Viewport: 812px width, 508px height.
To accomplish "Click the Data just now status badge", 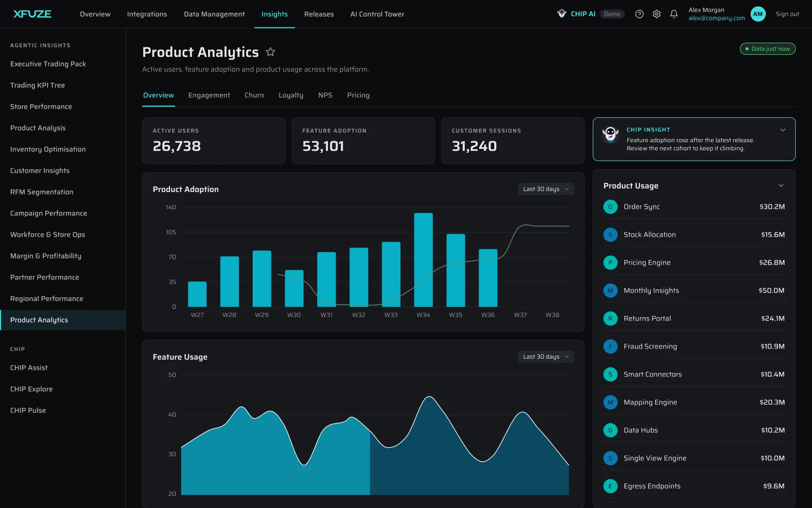I will [x=767, y=49].
